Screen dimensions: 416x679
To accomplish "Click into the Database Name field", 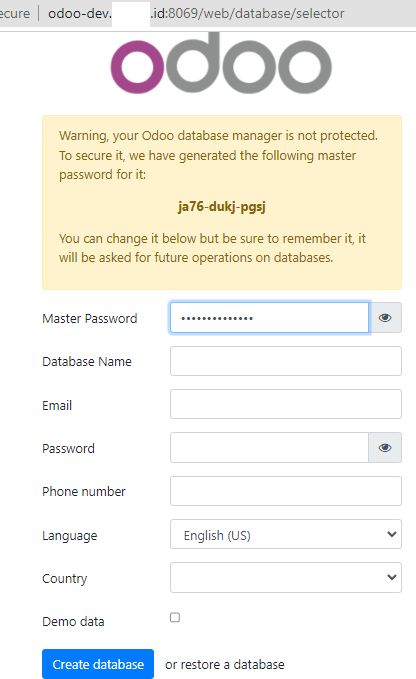I will click(x=286, y=361).
